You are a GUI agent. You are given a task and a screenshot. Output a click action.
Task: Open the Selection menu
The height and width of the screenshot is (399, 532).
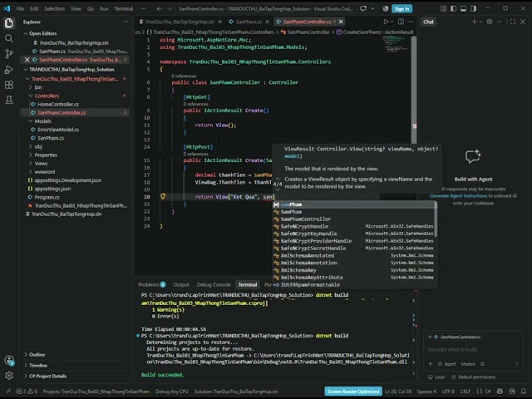click(x=54, y=9)
